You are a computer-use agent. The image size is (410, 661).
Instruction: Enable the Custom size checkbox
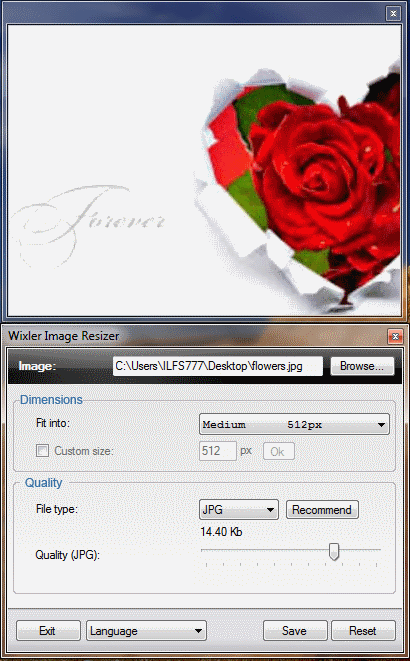[x=42, y=451]
